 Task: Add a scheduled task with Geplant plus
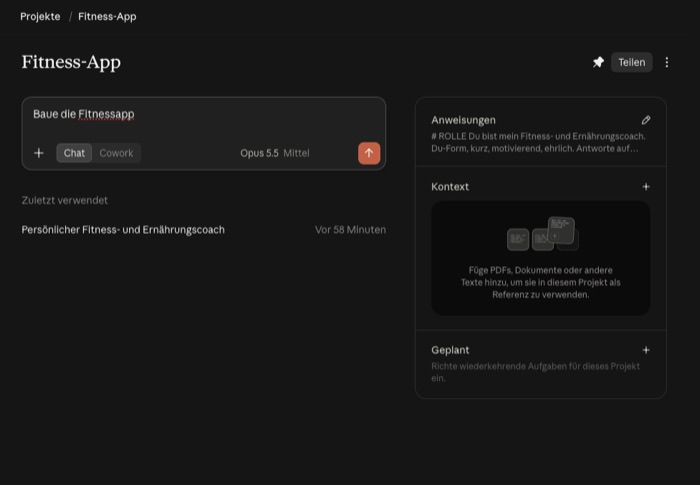tap(646, 350)
